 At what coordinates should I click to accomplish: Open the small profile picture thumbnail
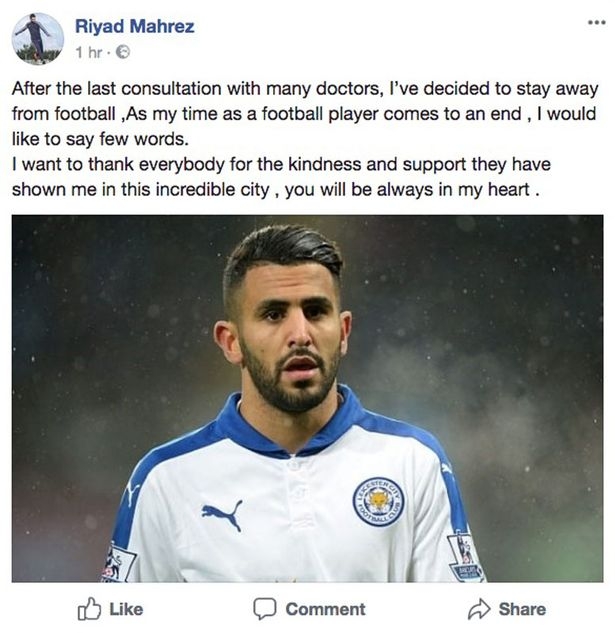tap(38, 39)
